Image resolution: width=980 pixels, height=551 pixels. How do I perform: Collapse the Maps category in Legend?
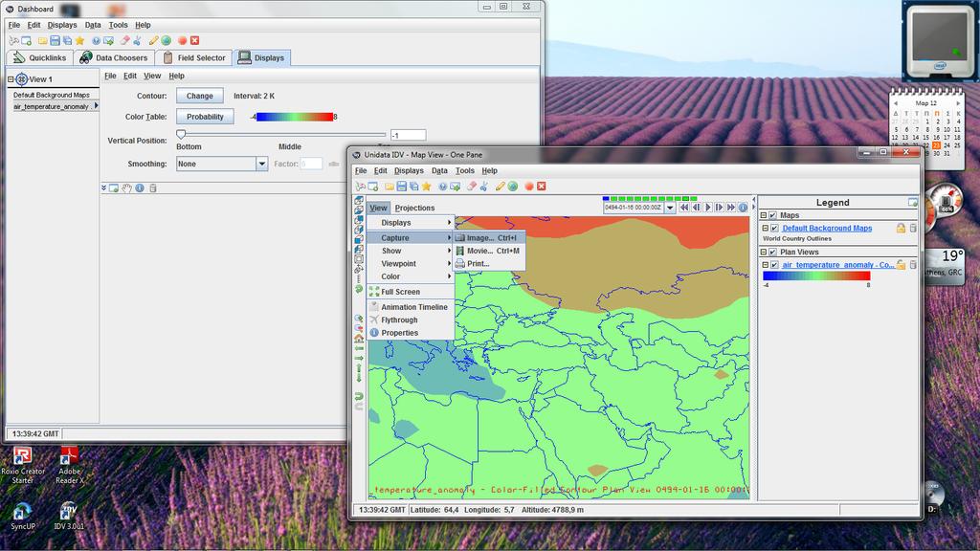pos(764,215)
